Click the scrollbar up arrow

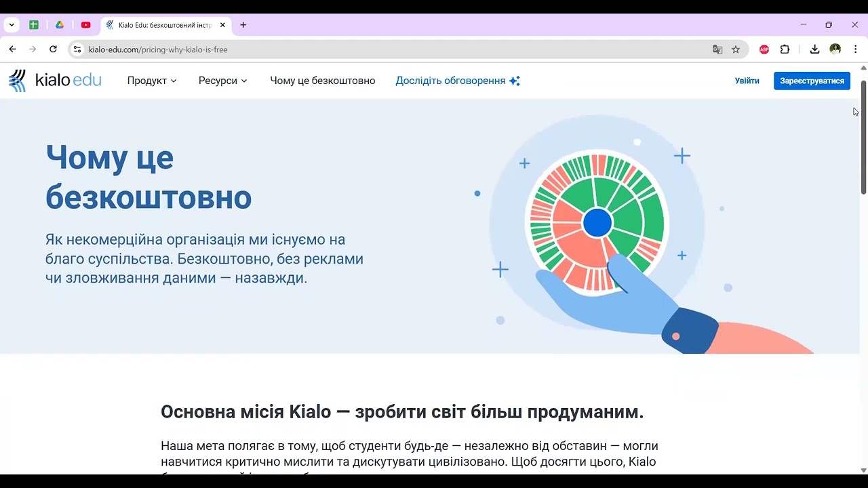coord(863,68)
